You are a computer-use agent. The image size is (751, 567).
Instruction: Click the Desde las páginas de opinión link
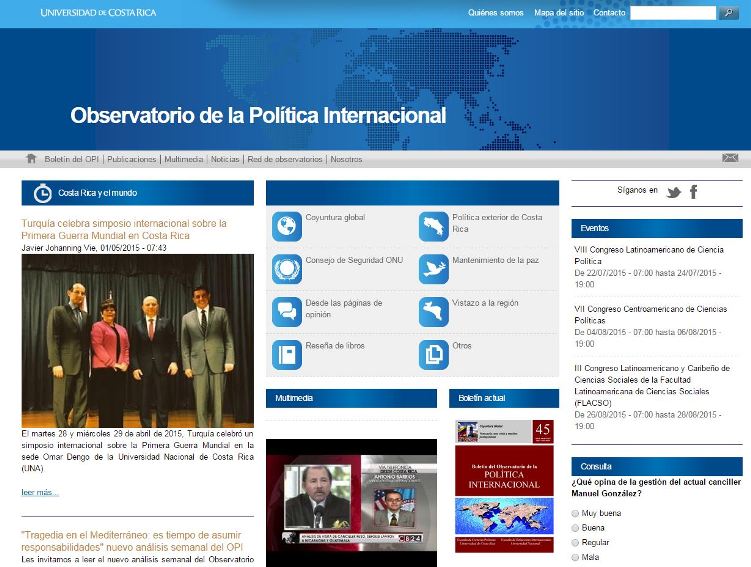[x=344, y=309]
